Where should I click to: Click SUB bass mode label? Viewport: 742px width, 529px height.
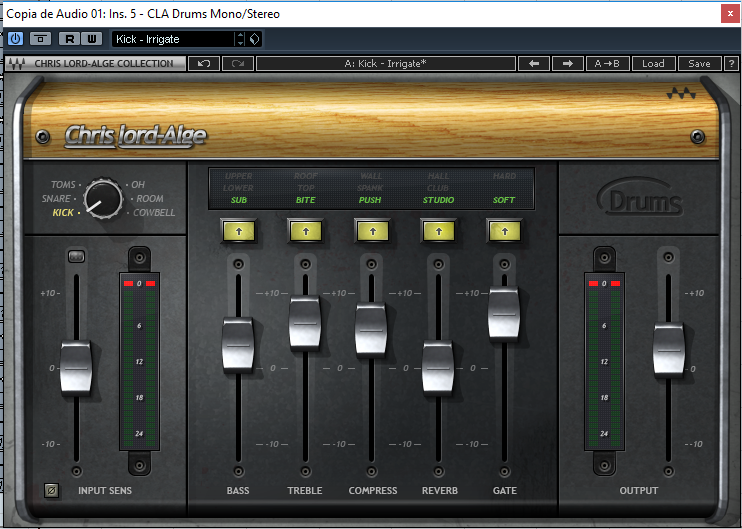(238, 200)
